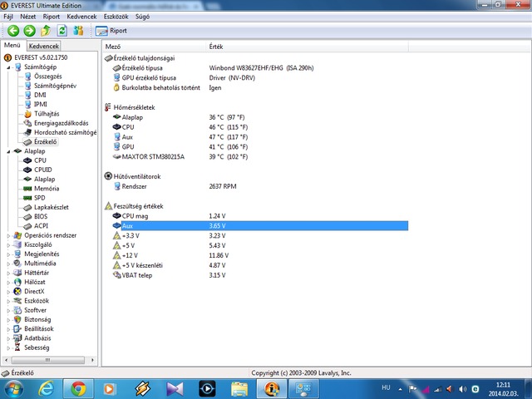Click the Túlhajtás flame icon
The image size is (532, 399).
27,114
